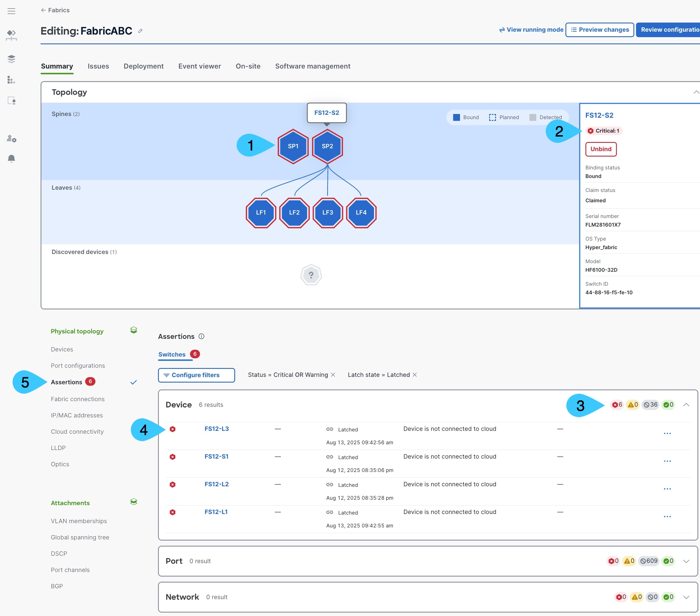700x616 pixels.
Task: Open the blocks dashboard sidebar icon
Action: [11, 80]
